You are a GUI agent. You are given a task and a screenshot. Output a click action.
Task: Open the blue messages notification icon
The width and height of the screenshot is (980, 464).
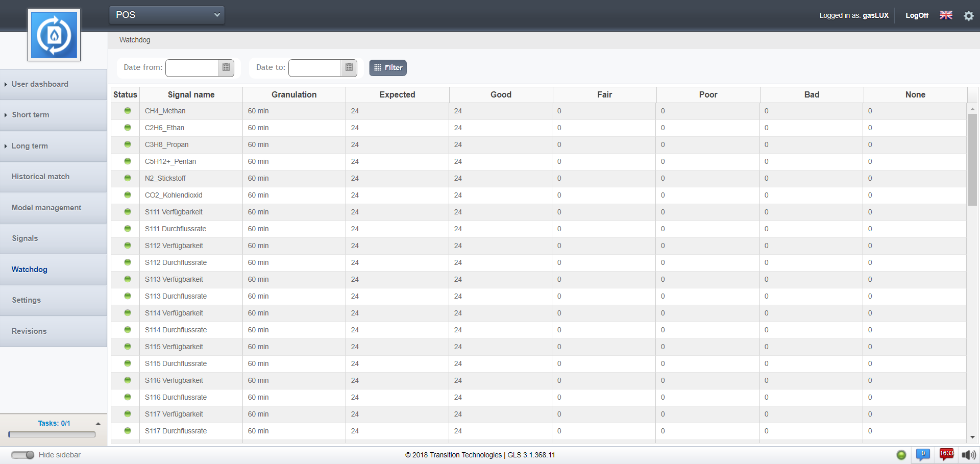pos(923,454)
